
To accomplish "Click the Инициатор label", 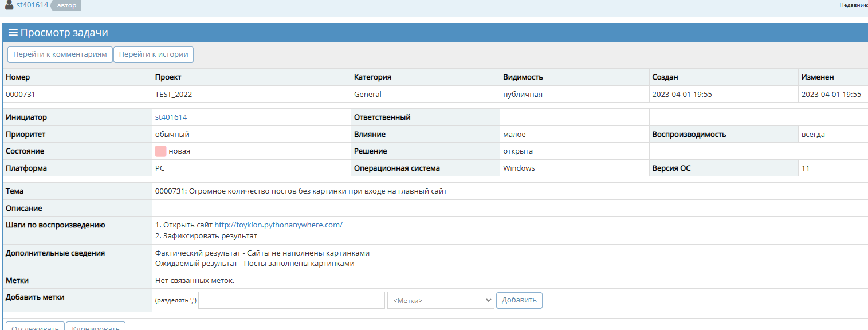I will pyautogui.click(x=26, y=117).
